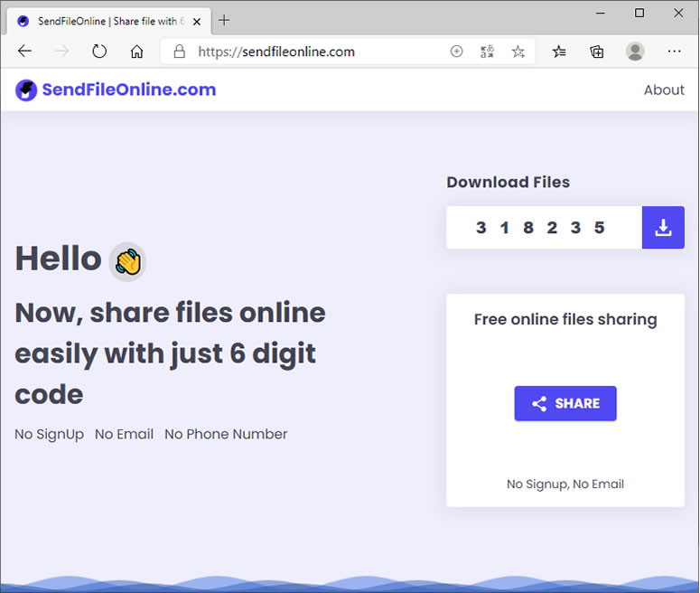This screenshot has width=700, height=593.
Task: Select the SendFileOnline browser tab
Action: coord(109,21)
